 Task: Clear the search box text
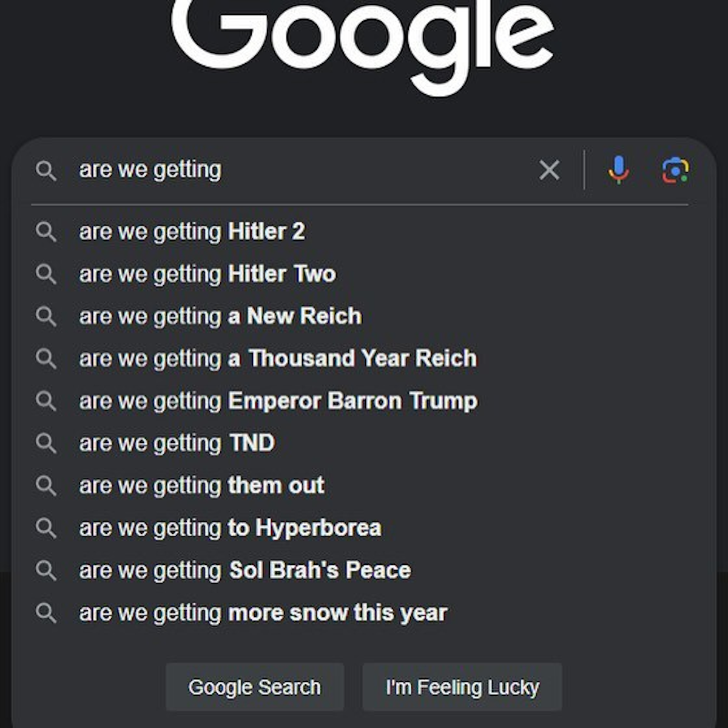click(x=549, y=170)
